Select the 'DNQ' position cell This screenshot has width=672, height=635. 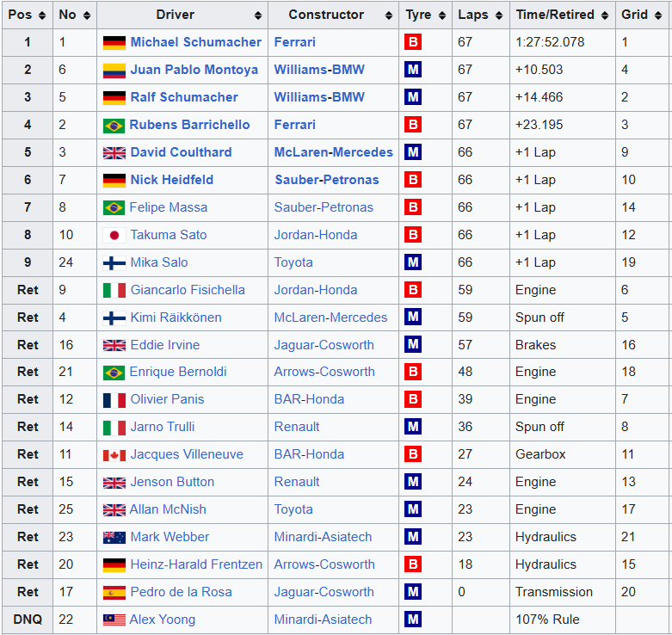pos(28,620)
